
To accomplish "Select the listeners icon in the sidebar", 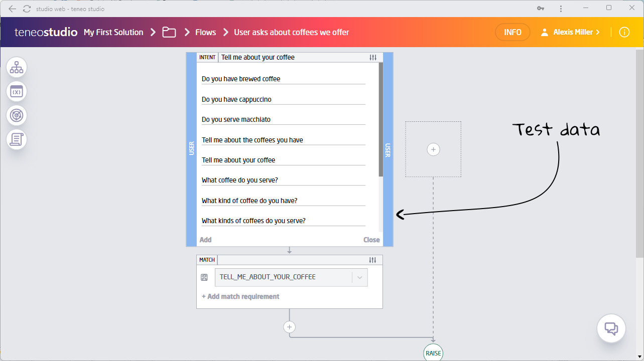I will 17,115.
